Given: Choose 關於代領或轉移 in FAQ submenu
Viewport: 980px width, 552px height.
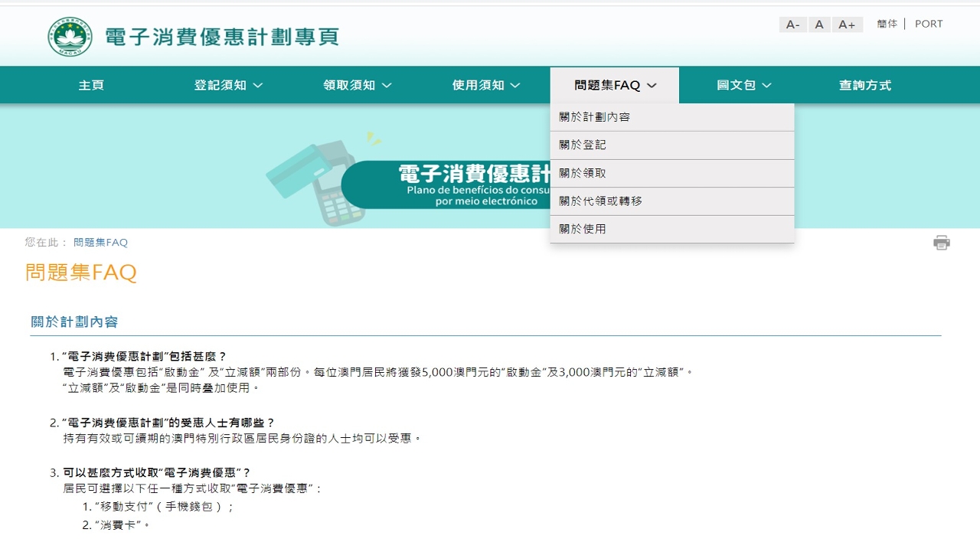Looking at the screenshot, I should coord(601,201).
